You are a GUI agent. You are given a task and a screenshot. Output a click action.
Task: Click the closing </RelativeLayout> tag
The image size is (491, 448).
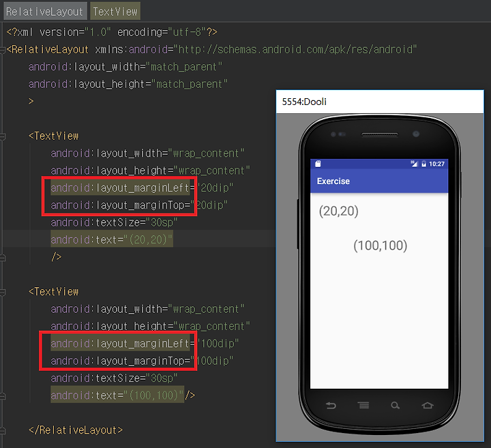76,430
